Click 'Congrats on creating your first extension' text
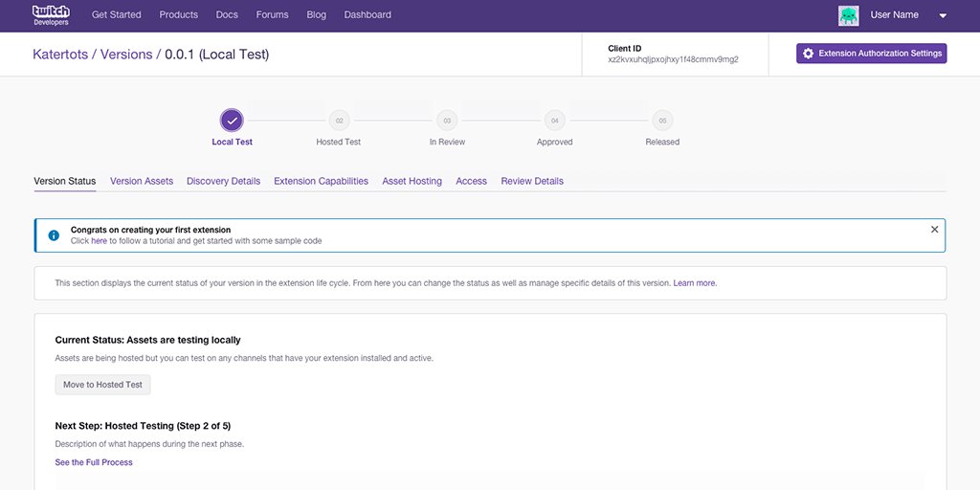Screen dimensions: 980x490 (x=150, y=230)
